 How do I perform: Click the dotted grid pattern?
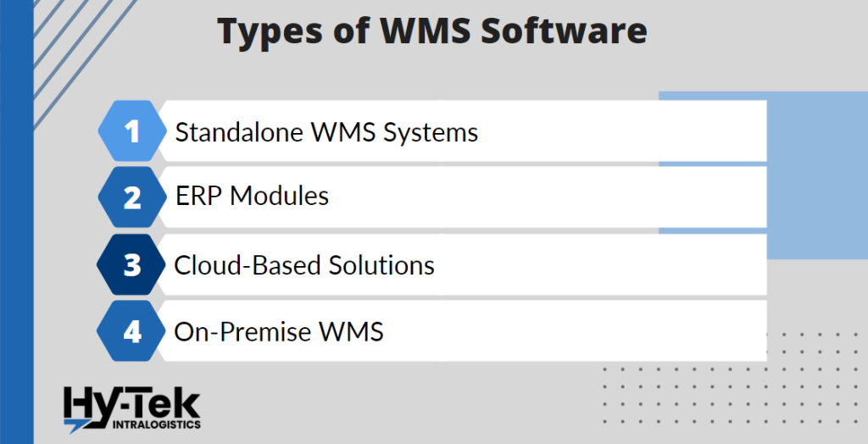pyautogui.click(x=729, y=400)
